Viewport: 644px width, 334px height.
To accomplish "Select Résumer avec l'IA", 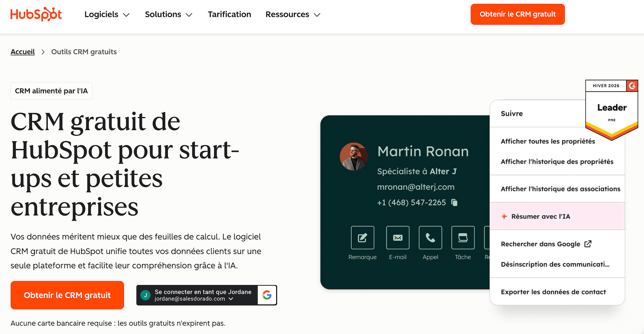I will pyautogui.click(x=557, y=216).
